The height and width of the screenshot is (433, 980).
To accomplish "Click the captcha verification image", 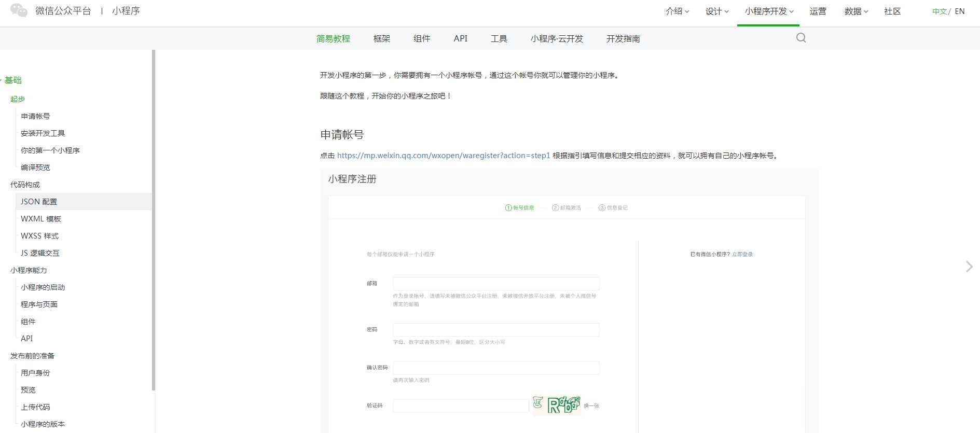I will pyautogui.click(x=556, y=404).
